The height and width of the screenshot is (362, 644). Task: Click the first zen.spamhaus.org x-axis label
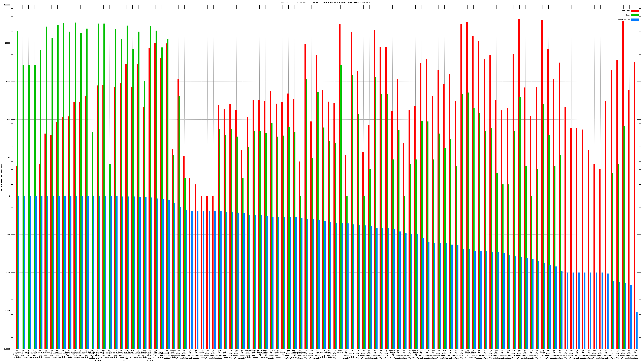click(x=17, y=354)
